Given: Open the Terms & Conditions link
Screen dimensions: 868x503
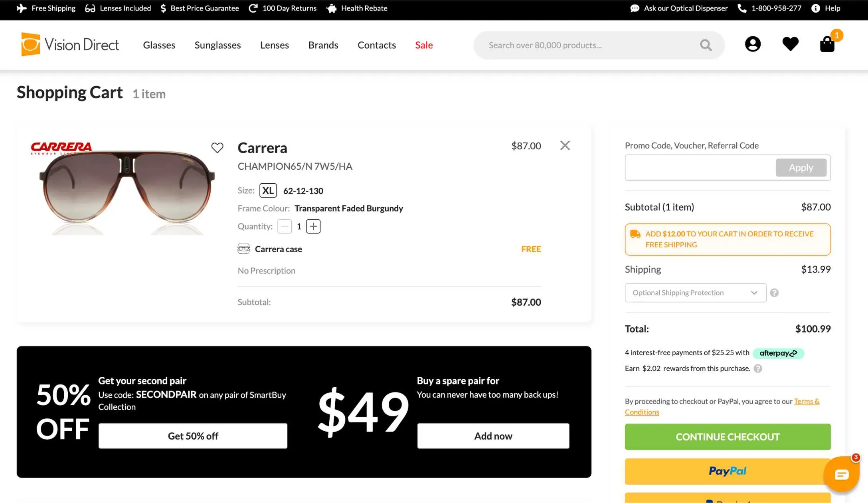Looking at the screenshot, I should point(806,402).
